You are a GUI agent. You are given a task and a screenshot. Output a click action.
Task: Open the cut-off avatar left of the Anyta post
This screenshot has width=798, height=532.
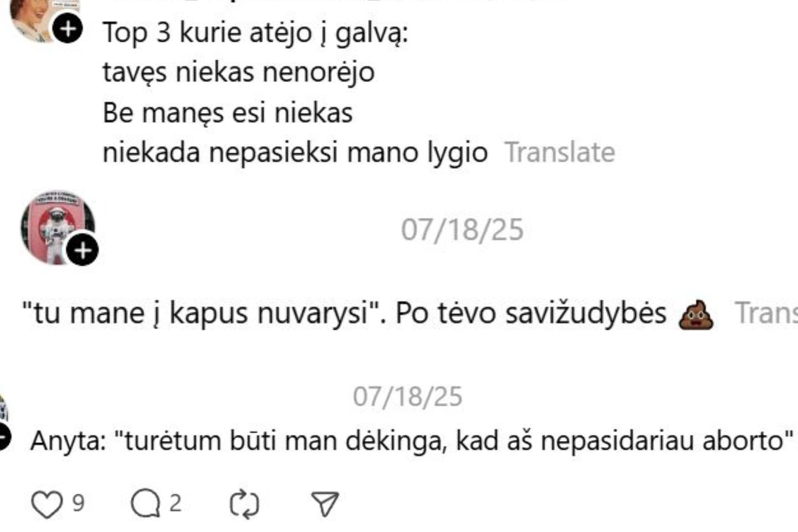point(3,410)
